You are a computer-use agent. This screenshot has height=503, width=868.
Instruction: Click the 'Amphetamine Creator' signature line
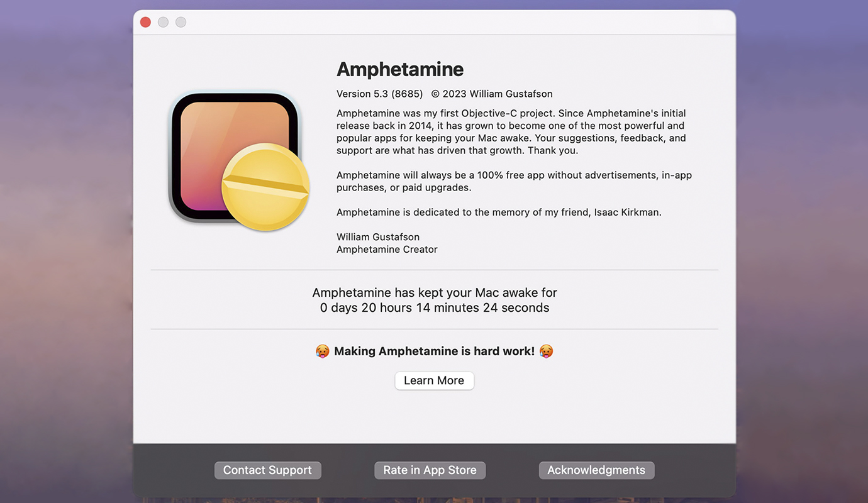pos(387,250)
